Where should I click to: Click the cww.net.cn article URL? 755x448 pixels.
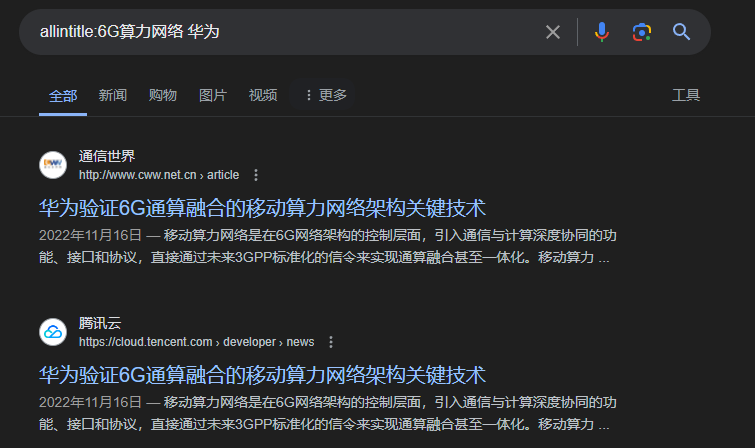[x=159, y=175]
